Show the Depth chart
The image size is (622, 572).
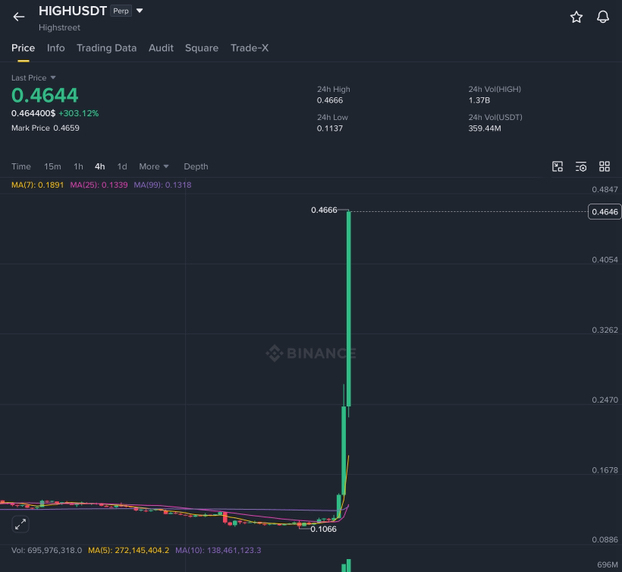tap(196, 167)
